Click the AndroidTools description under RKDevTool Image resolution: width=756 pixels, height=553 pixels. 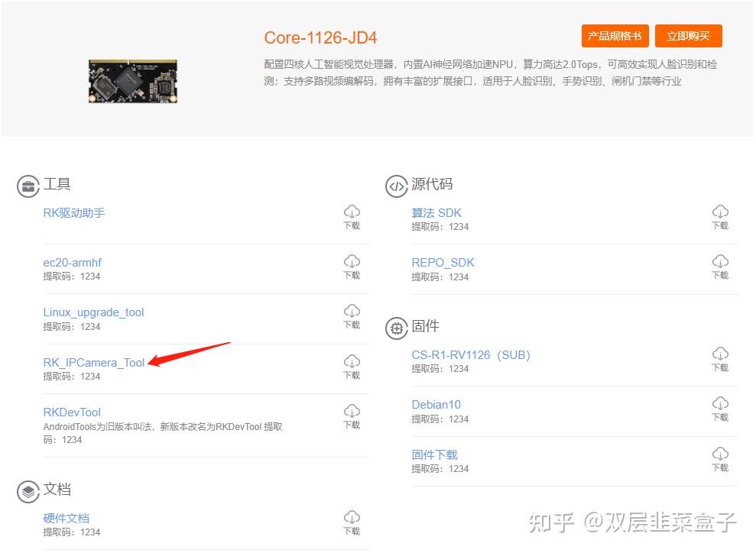[163, 433]
